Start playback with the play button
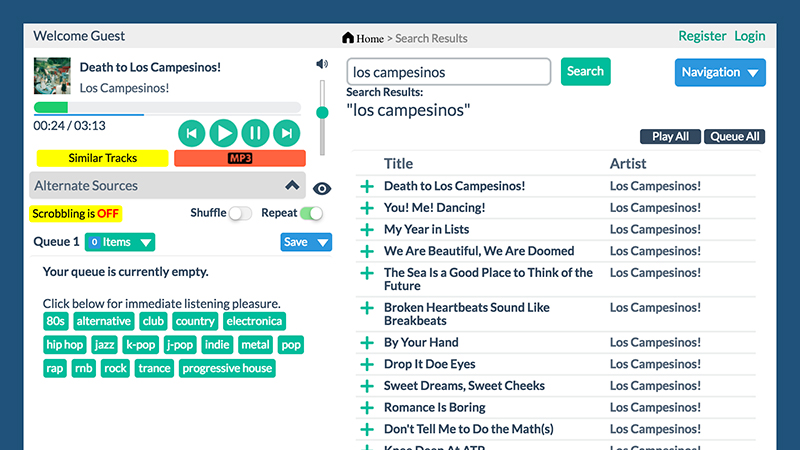 coord(223,133)
